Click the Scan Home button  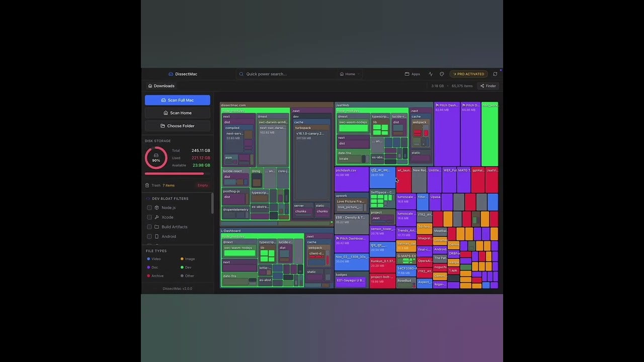click(x=178, y=113)
